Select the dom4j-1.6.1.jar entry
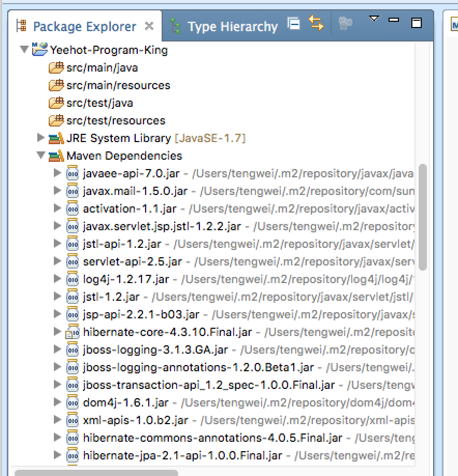Viewport: 458px width, 476px height. [x=125, y=402]
